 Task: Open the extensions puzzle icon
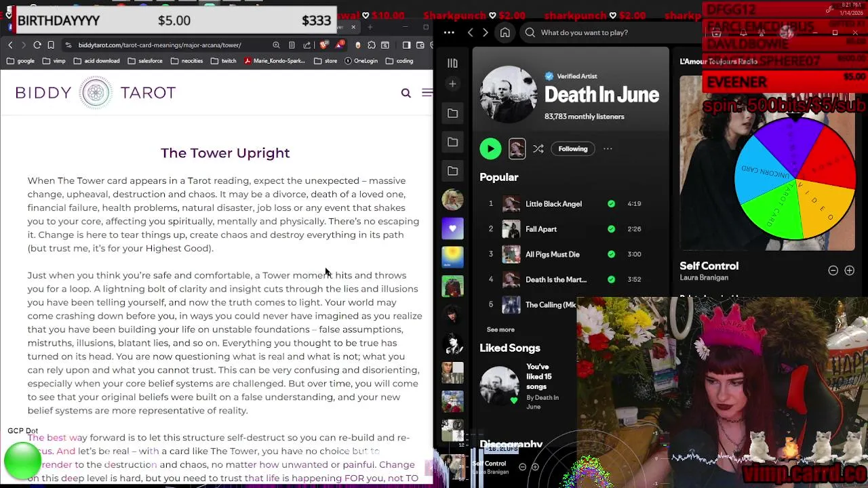pos(371,45)
